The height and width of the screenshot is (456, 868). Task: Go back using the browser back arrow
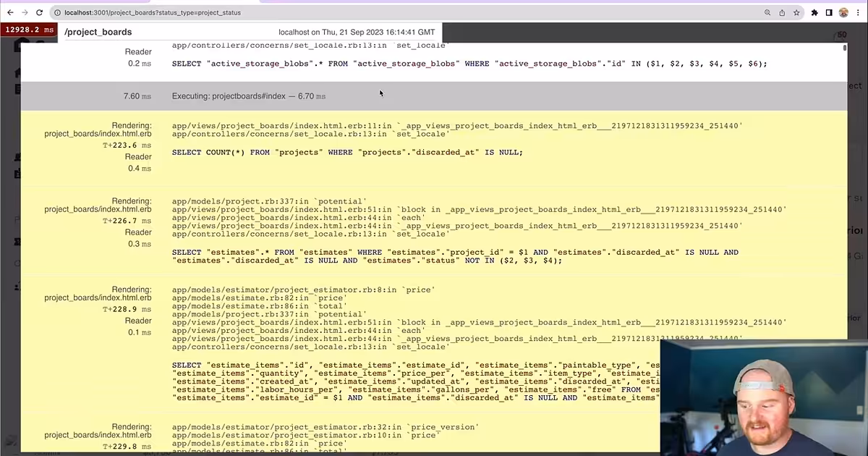pos(10,12)
